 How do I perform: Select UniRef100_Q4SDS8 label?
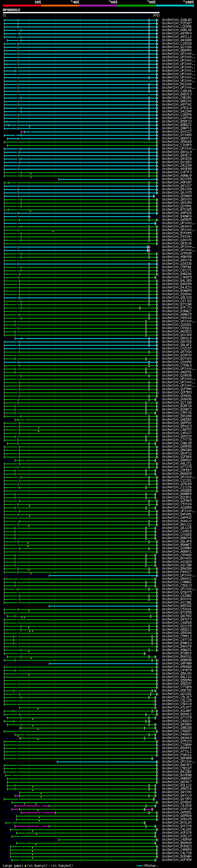coord(176,159)
